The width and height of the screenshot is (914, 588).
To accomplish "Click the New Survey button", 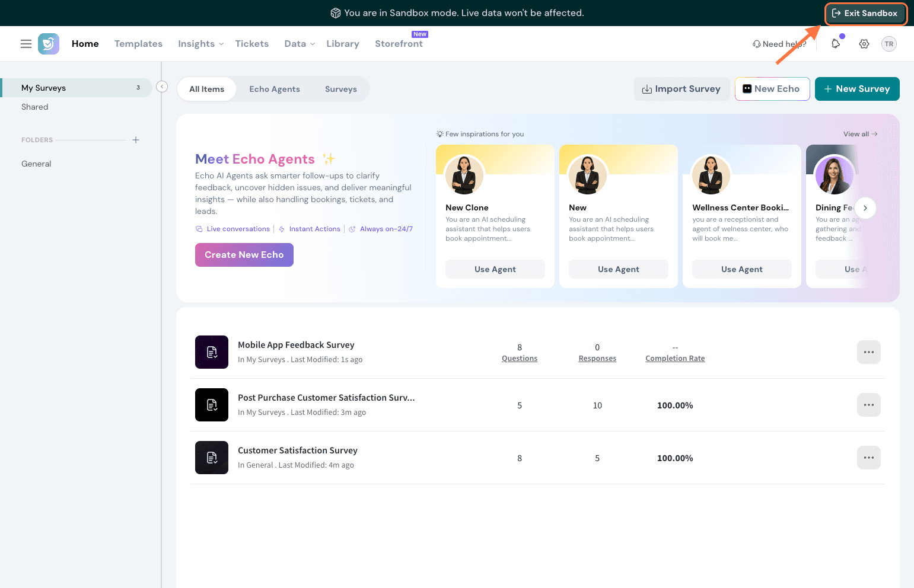I will point(856,89).
